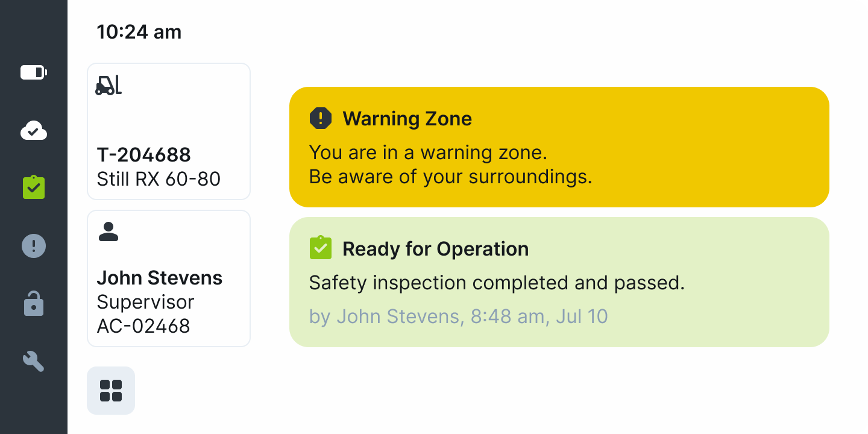Click the Still RX 60-80 model text
The image size is (868, 434).
point(159,179)
